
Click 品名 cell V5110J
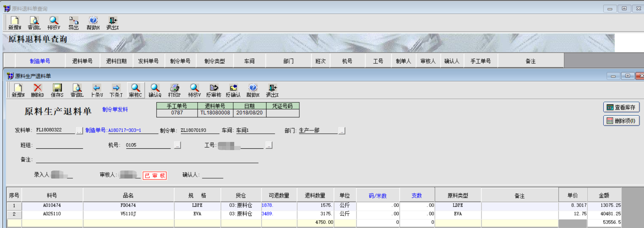[x=128, y=214]
